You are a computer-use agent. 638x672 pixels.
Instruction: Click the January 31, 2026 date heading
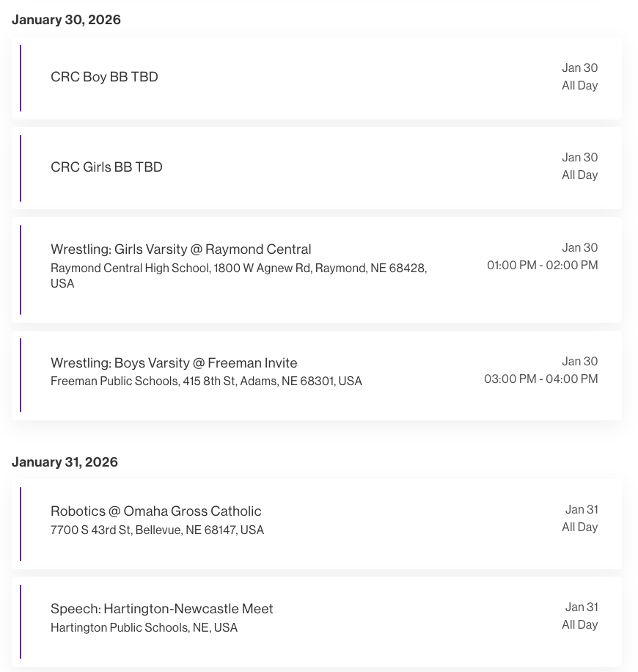click(65, 462)
